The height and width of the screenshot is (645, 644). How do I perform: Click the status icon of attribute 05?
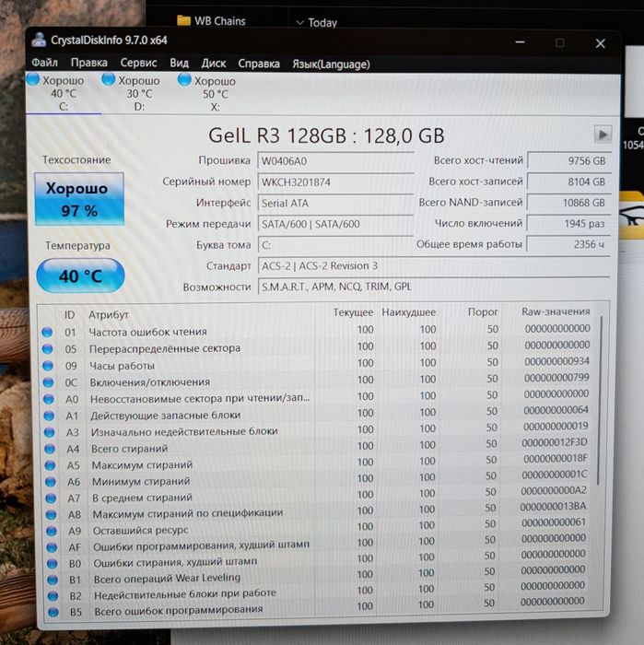pyautogui.click(x=48, y=349)
